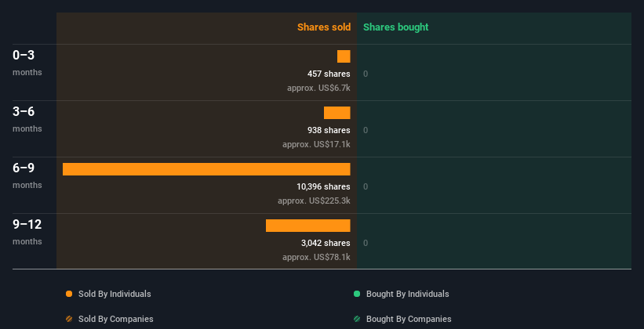
Task: Click the striped Sold By Companies legend dot
Action: click(69, 319)
